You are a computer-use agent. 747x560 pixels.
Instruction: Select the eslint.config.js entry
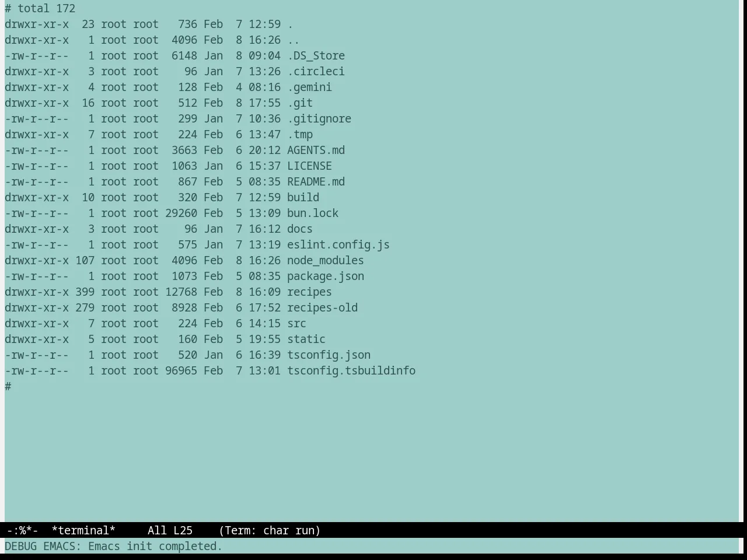tap(338, 244)
